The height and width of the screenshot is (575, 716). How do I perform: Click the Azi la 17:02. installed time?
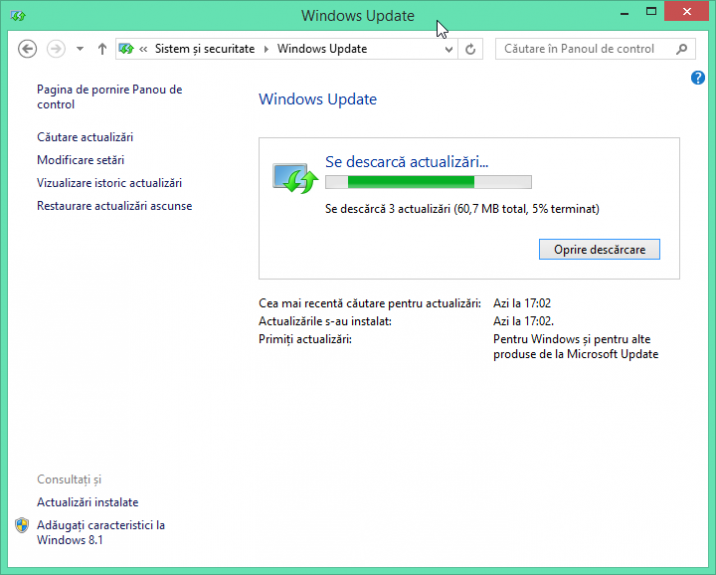[x=523, y=322]
